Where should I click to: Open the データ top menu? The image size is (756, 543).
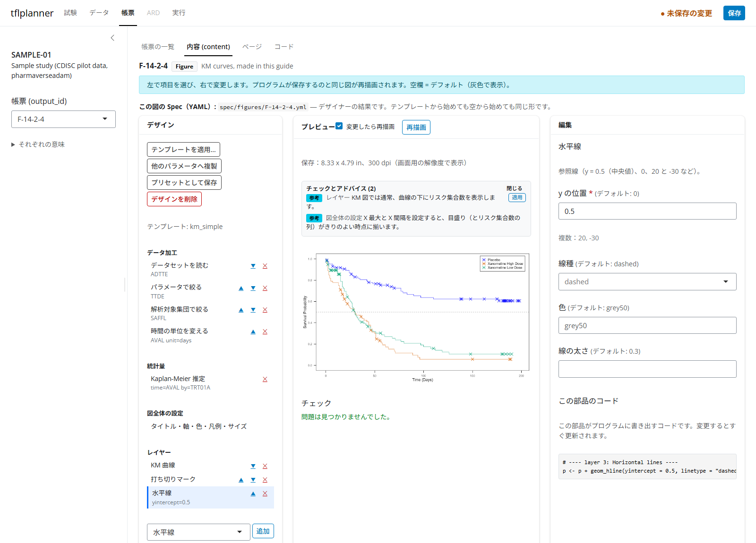tap(99, 13)
